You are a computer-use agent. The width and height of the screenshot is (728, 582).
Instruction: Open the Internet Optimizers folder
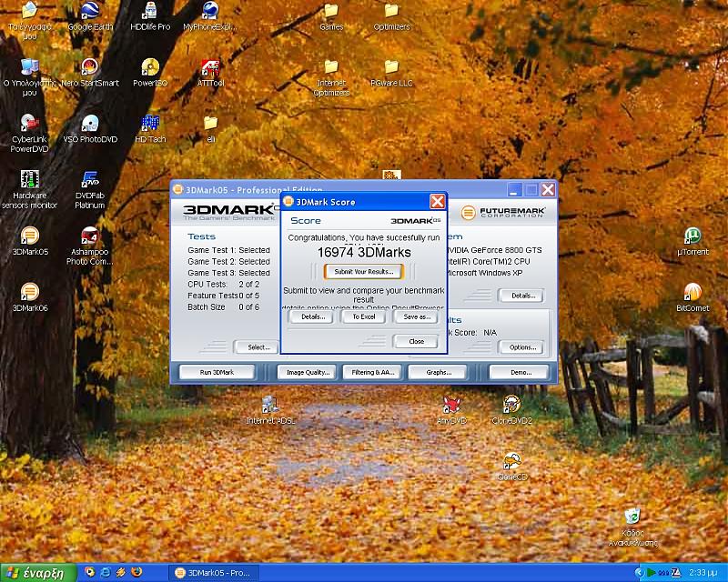coord(331,77)
